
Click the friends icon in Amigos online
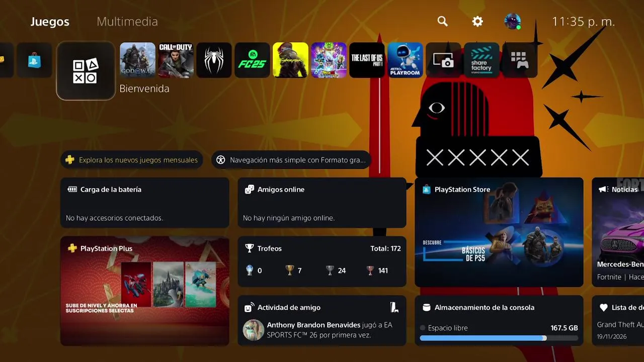pyautogui.click(x=249, y=190)
